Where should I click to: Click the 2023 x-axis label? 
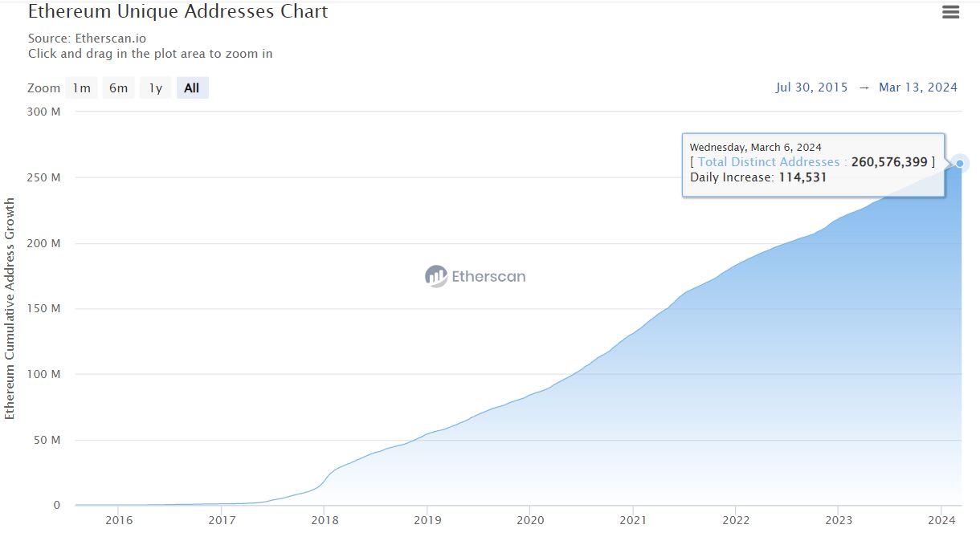(x=839, y=519)
